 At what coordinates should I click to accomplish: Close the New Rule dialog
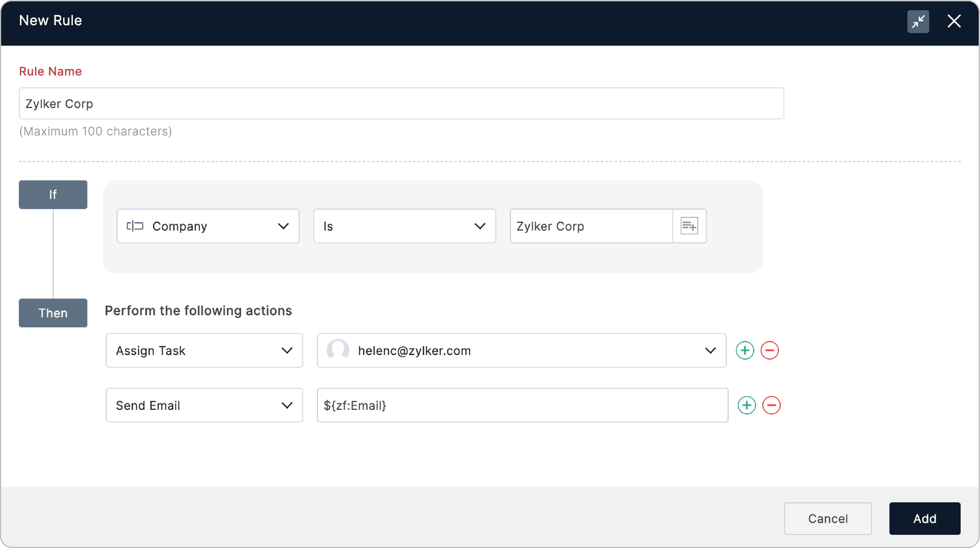954,21
